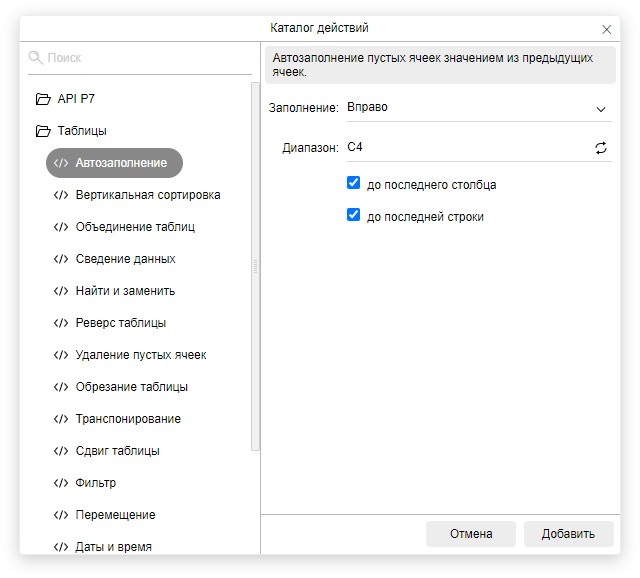Uncheck the до последнего столбца checkbox

click(353, 184)
